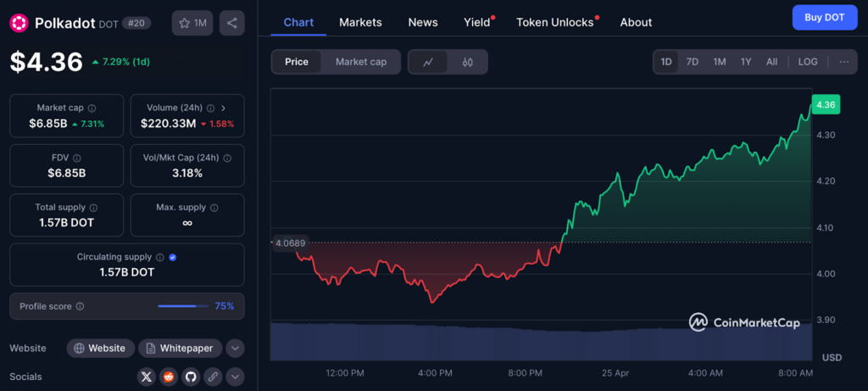This screenshot has width=868, height=391.
Task: Expand more website links dropdown
Action: tap(236, 349)
